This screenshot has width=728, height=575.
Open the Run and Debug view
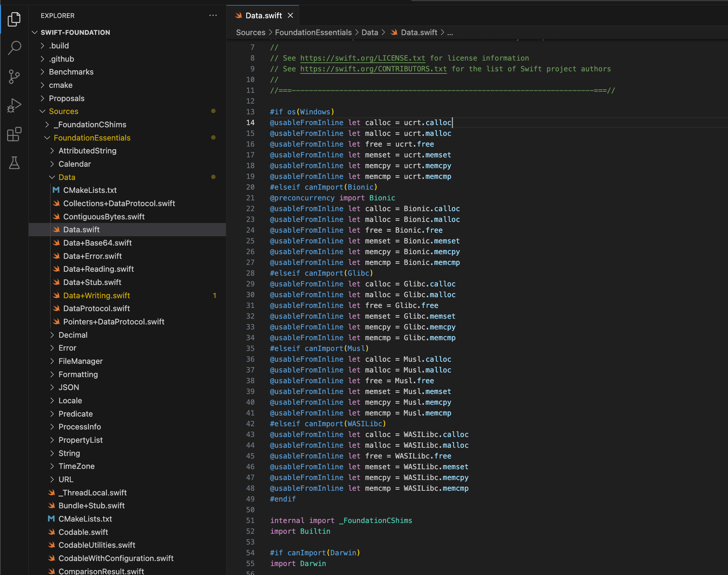pyautogui.click(x=14, y=105)
